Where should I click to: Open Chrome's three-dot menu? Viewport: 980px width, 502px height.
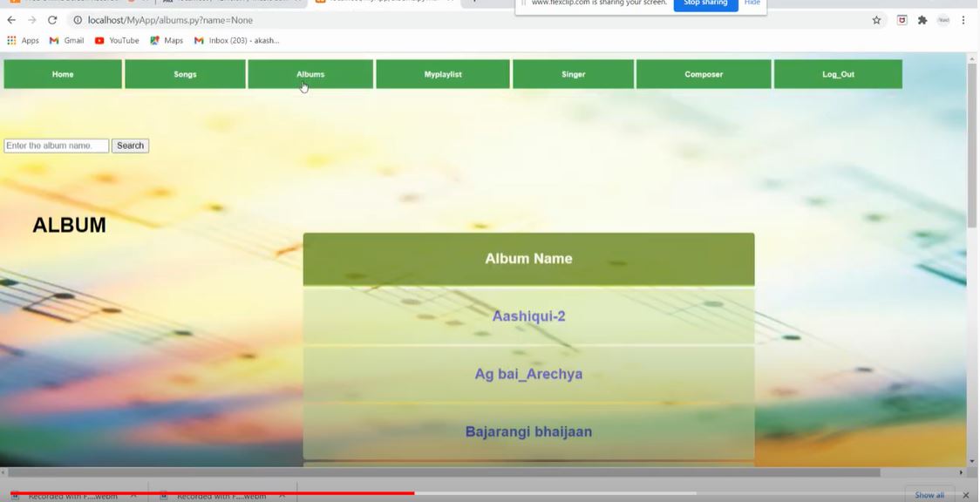tap(962, 19)
